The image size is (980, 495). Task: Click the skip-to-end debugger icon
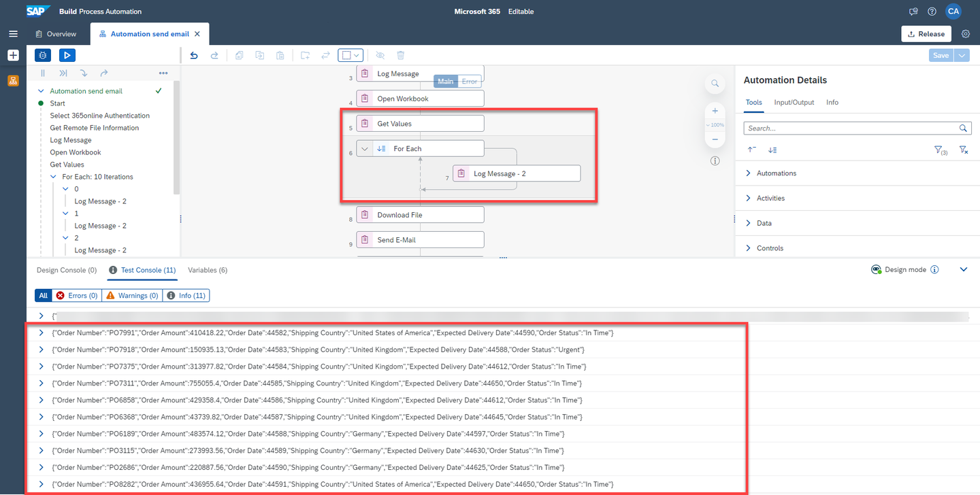click(63, 73)
